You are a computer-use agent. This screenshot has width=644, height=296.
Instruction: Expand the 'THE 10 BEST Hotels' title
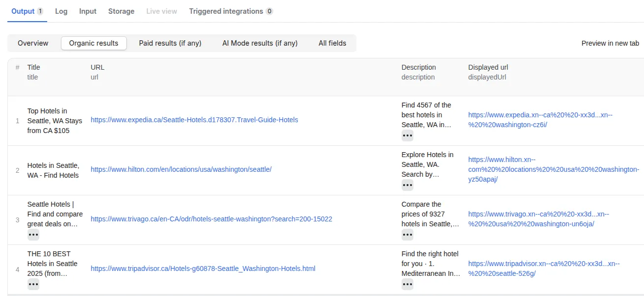pos(33,284)
